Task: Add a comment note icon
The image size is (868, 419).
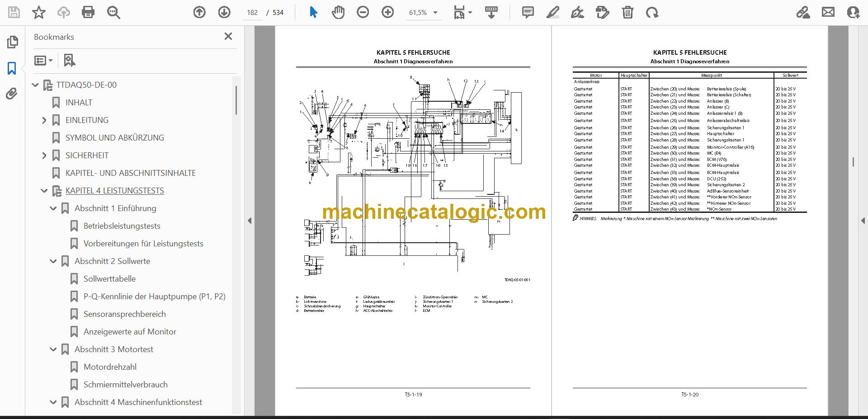Action: [528, 12]
